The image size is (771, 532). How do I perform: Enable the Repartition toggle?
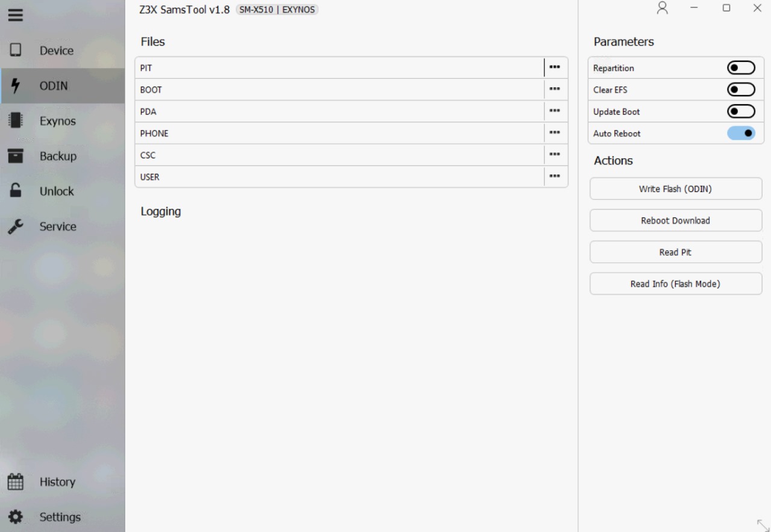(x=741, y=68)
